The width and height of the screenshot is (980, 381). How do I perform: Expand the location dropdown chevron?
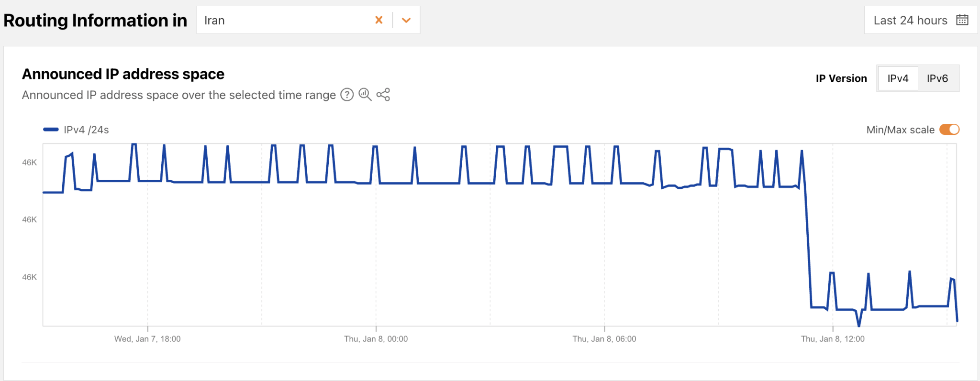pos(406,20)
